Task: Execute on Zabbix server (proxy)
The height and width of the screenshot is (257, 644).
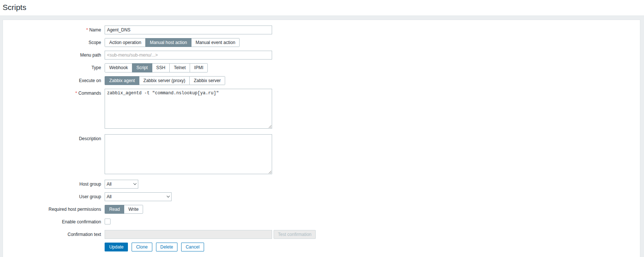Action: pyautogui.click(x=164, y=81)
